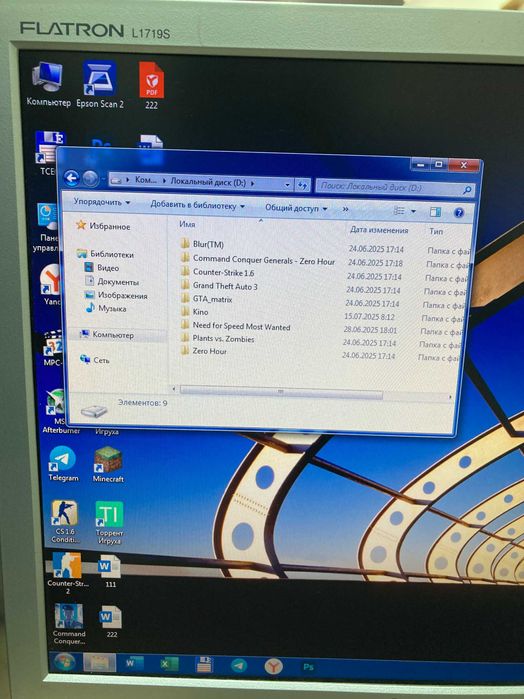Select Избранное in navigation pane
Viewport: 524px width, 699px height.
coord(103,226)
